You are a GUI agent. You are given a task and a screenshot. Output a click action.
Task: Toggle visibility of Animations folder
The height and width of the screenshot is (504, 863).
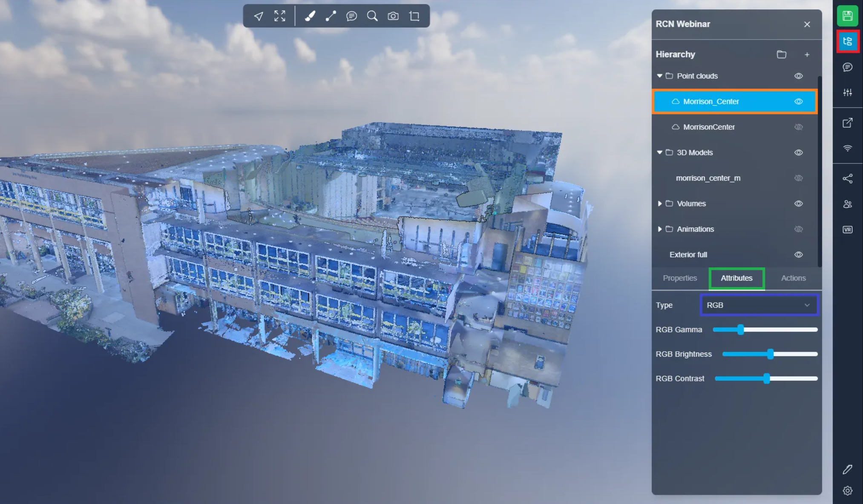[798, 229]
